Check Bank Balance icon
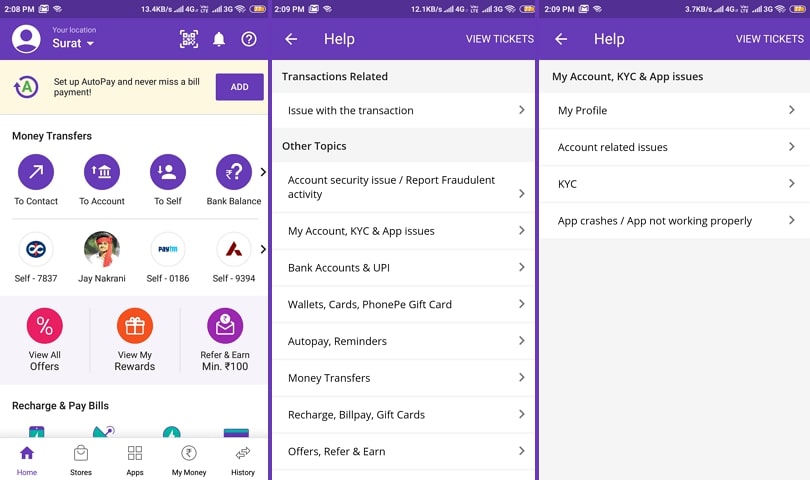Viewport: 810px width, 480px height. coord(234,172)
